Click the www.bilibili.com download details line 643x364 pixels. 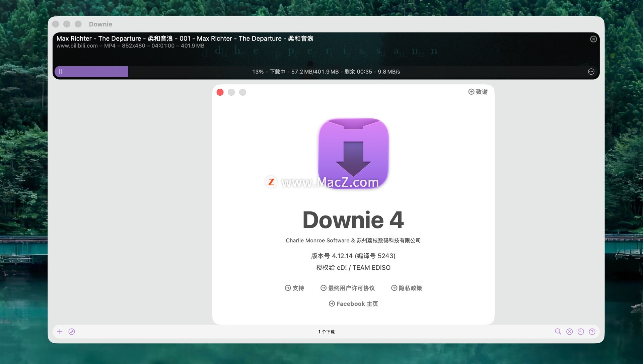pos(130,46)
